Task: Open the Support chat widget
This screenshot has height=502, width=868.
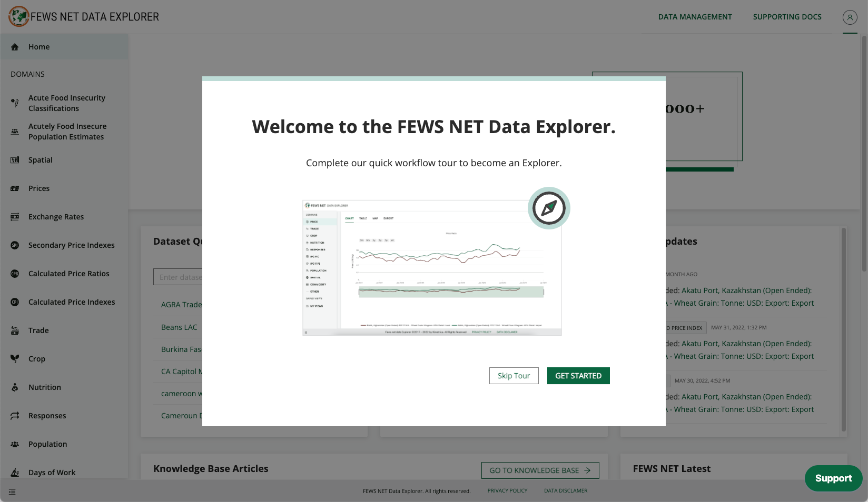Action: (833, 478)
